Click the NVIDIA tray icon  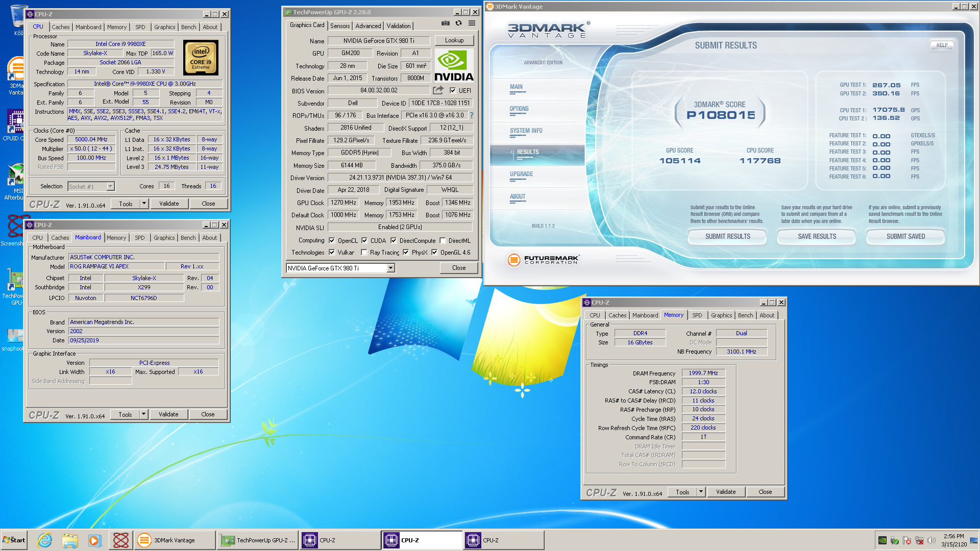pyautogui.click(x=882, y=540)
